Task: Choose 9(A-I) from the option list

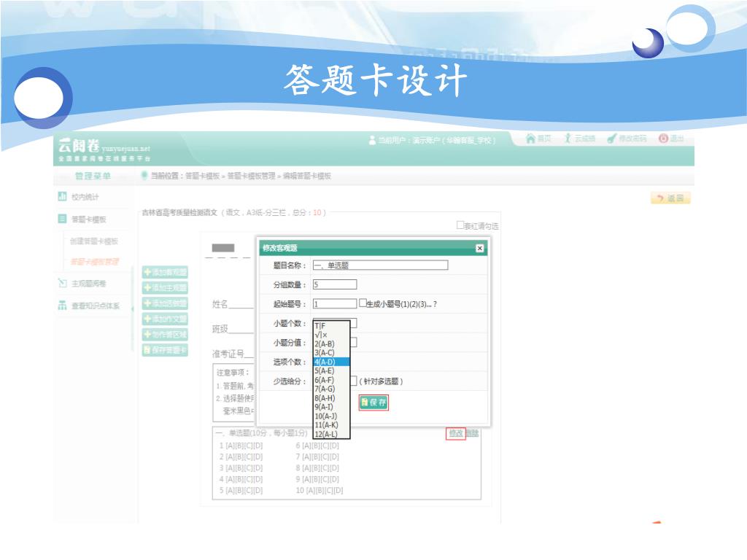Action: click(331, 407)
